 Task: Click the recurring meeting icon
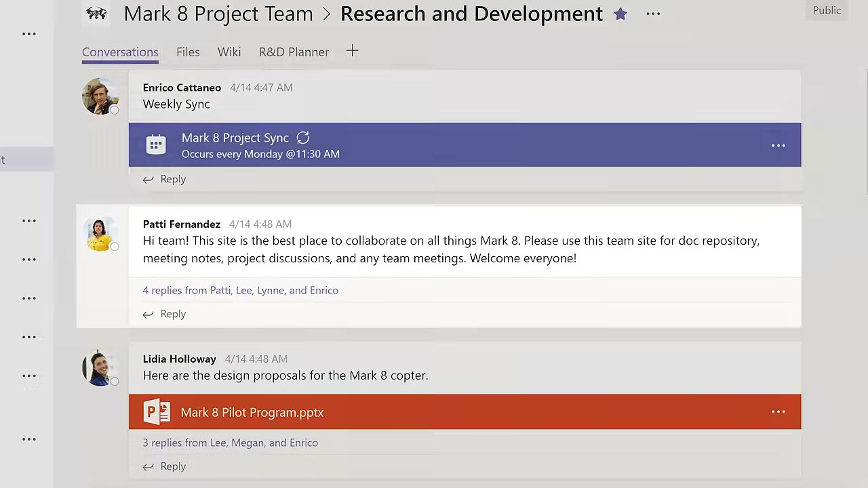tap(303, 138)
